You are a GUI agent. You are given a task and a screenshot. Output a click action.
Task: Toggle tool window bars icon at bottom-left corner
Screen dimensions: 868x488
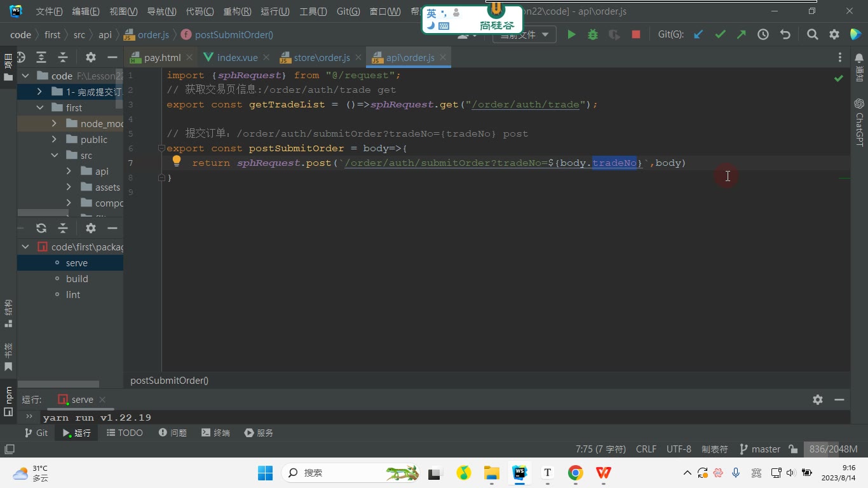pyautogui.click(x=9, y=449)
